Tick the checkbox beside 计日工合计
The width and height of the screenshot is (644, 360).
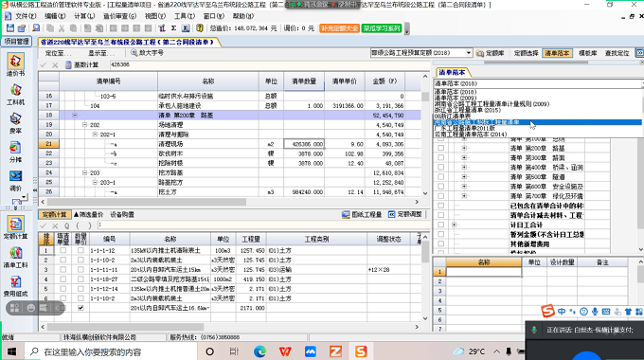tap(440, 225)
